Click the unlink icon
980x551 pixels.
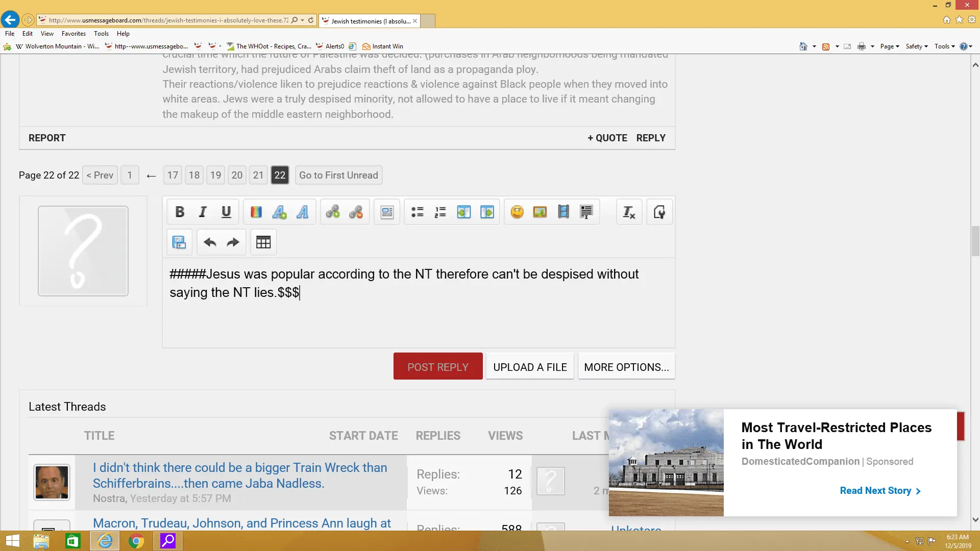[356, 212]
